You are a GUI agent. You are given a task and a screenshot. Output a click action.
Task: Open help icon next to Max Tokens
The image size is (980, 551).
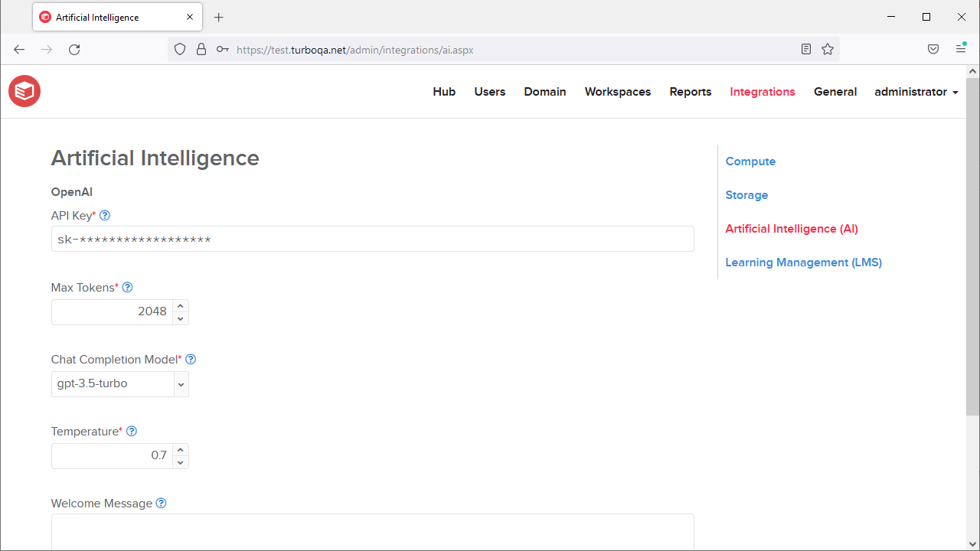pos(128,288)
